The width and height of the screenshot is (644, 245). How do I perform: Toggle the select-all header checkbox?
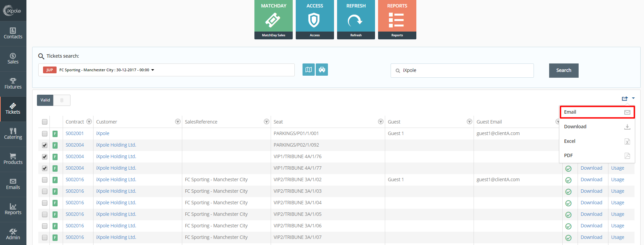[x=45, y=122]
